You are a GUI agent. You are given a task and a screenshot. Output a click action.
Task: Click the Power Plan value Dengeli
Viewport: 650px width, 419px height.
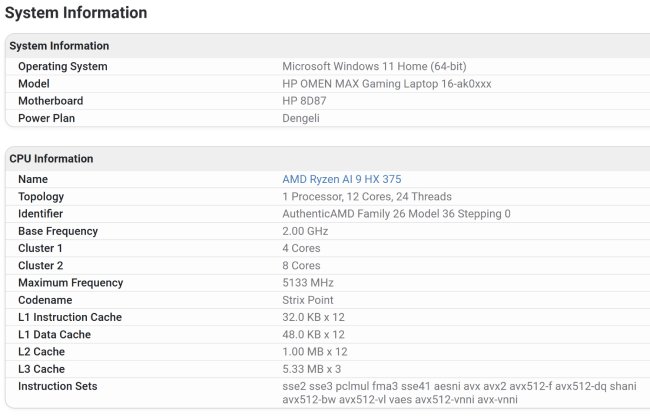pos(304,118)
